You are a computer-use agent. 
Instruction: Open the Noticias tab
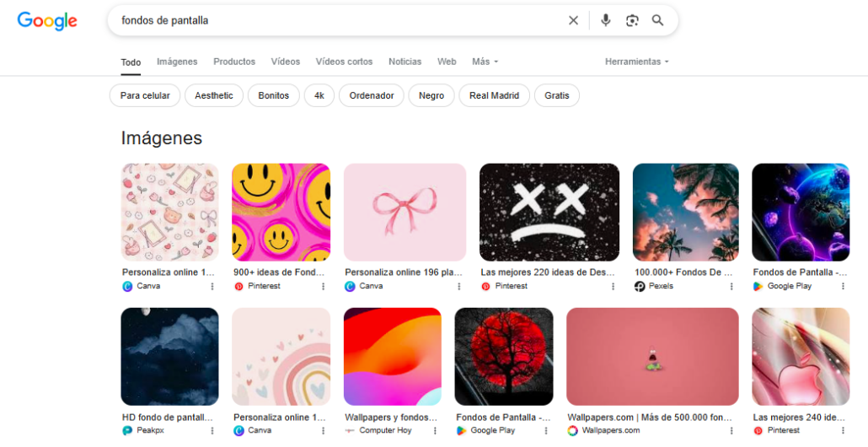point(405,62)
